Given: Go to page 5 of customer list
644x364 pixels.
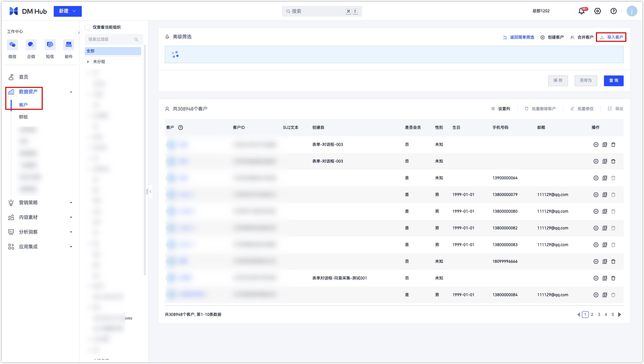Looking at the screenshot, I should click(x=613, y=315).
